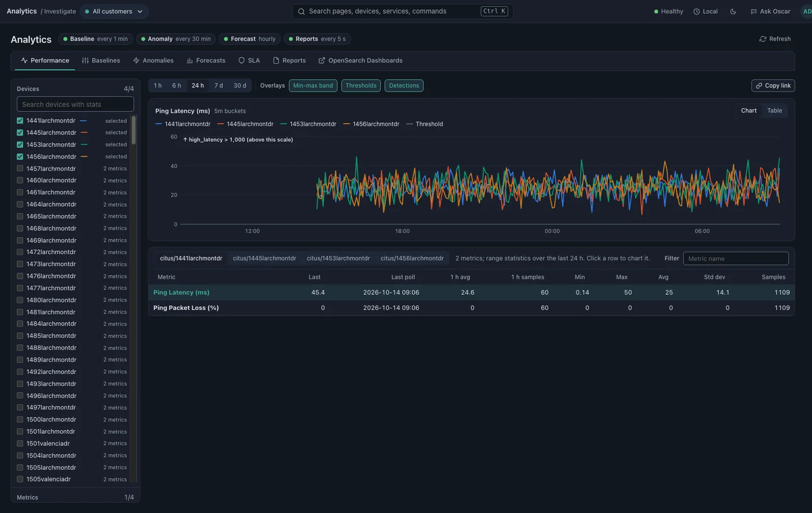
Task: Toggle the Min-max band overlay
Action: [313, 86]
